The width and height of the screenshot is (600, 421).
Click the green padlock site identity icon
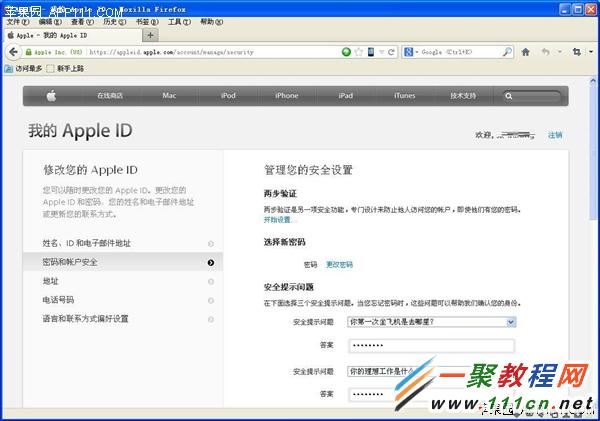pos(28,52)
